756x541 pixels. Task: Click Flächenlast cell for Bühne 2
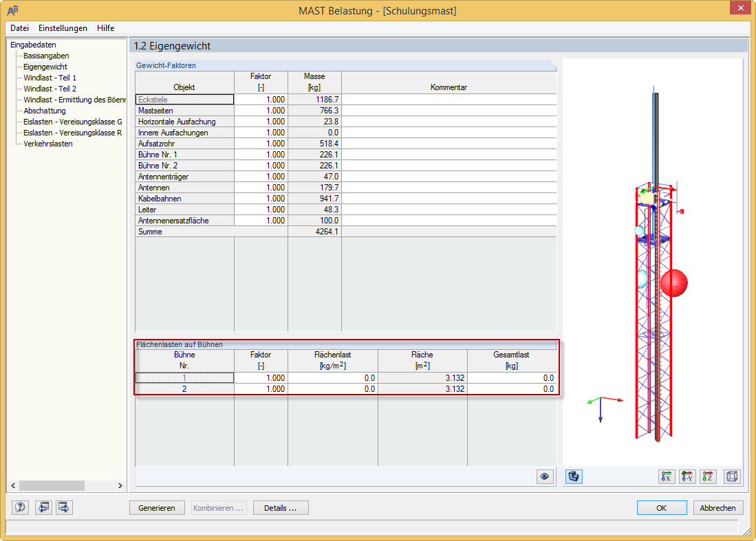click(333, 389)
